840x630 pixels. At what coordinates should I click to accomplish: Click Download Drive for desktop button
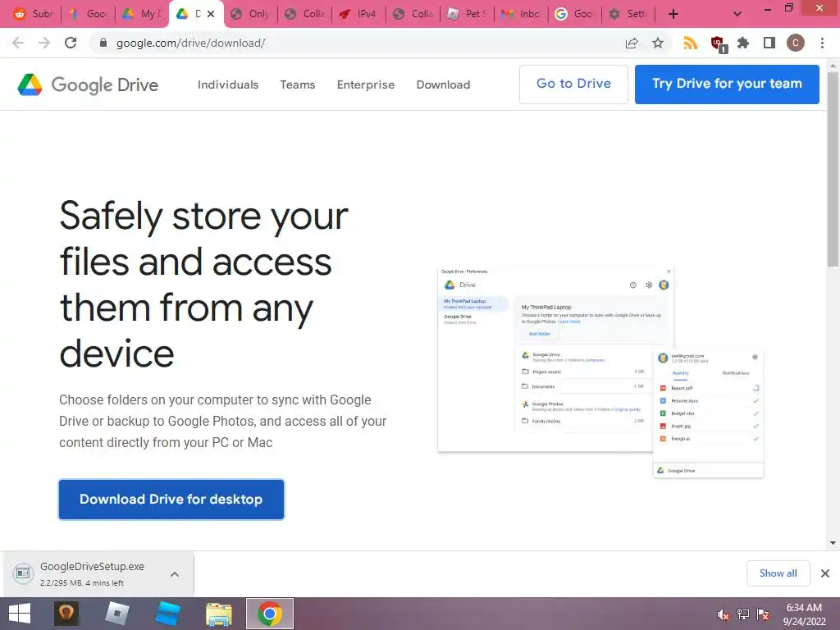coord(171,500)
